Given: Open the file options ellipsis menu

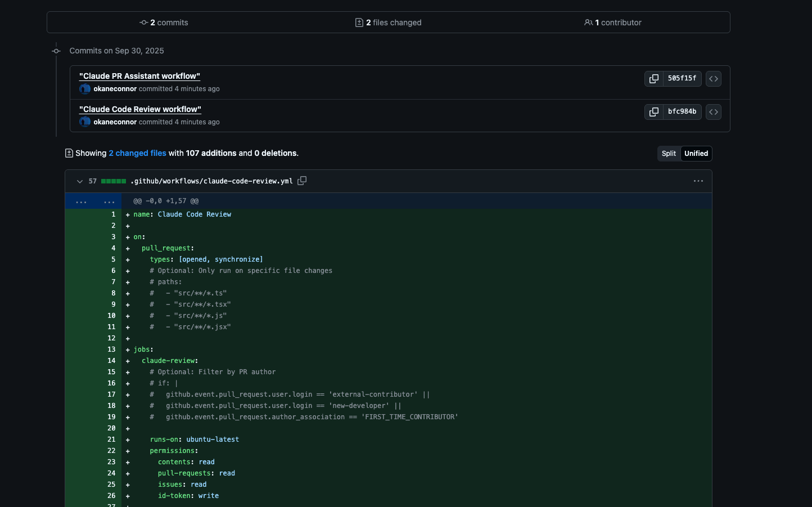Looking at the screenshot, I should (x=698, y=181).
